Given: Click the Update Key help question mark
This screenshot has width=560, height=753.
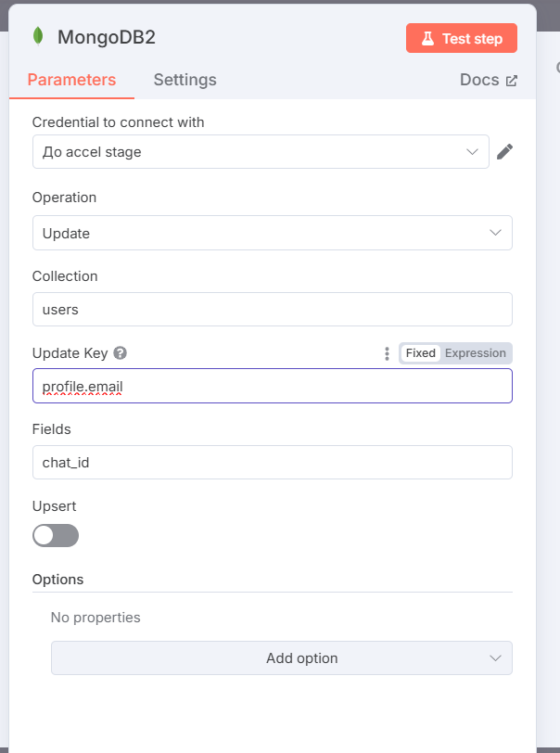Looking at the screenshot, I should tap(121, 353).
